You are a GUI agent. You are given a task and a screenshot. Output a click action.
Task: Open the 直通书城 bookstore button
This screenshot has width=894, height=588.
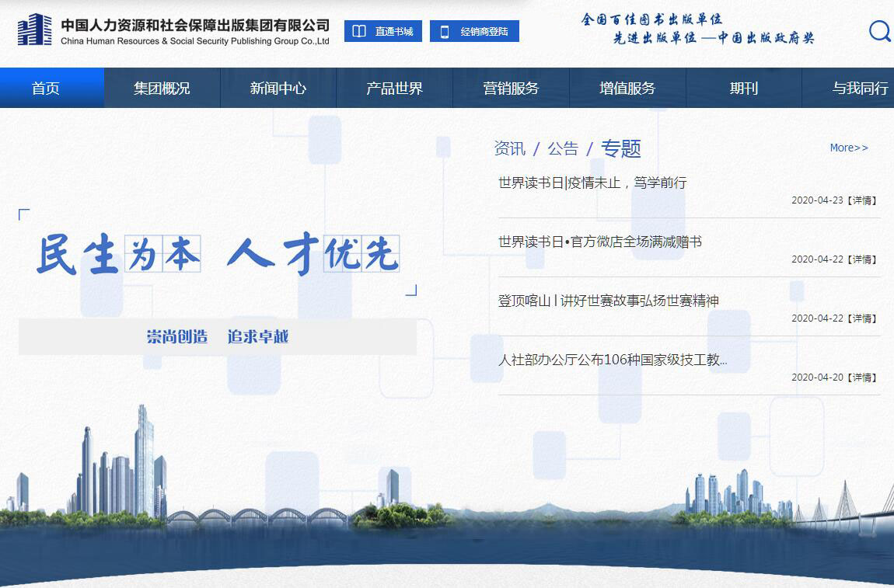click(x=383, y=32)
